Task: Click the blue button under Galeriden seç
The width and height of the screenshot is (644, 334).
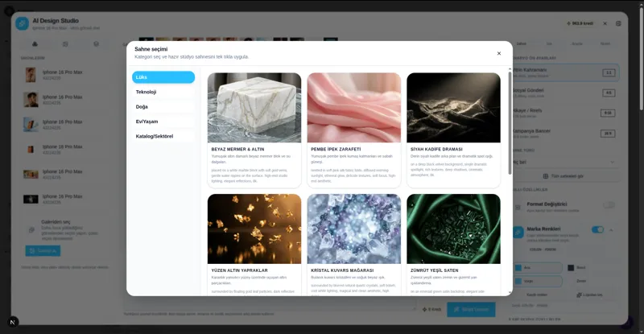Action: (x=43, y=251)
